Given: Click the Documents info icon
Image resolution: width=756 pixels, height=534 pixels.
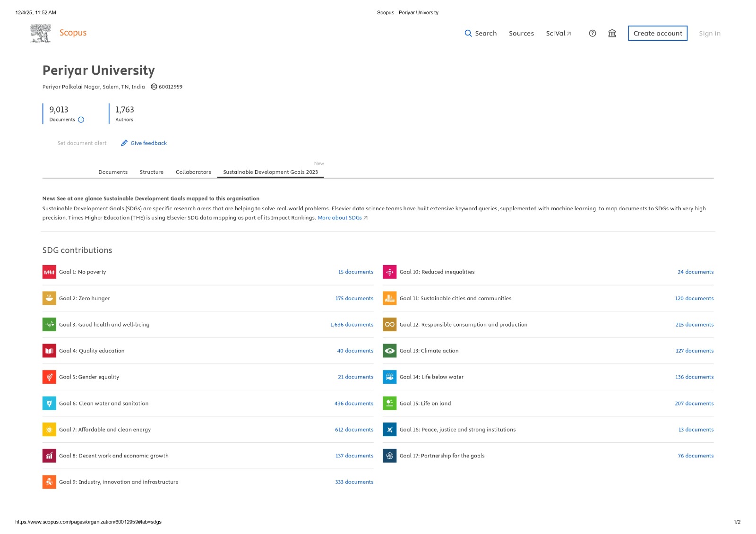Looking at the screenshot, I should click(81, 120).
